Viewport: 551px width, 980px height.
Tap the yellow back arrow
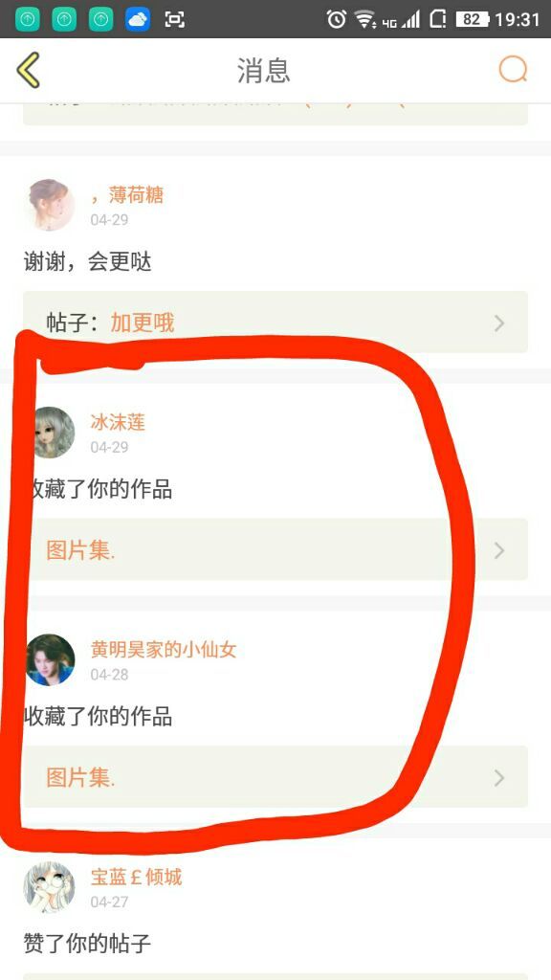[x=28, y=70]
